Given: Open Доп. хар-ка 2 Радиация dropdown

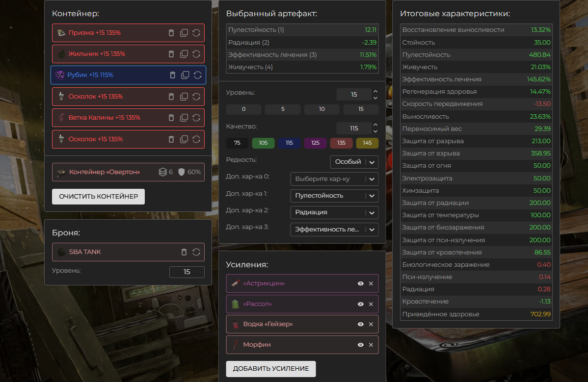Looking at the screenshot, I should point(334,212).
